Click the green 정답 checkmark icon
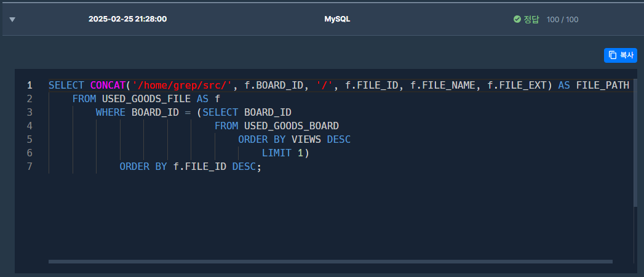The height and width of the screenshot is (277, 644). tap(517, 19)
